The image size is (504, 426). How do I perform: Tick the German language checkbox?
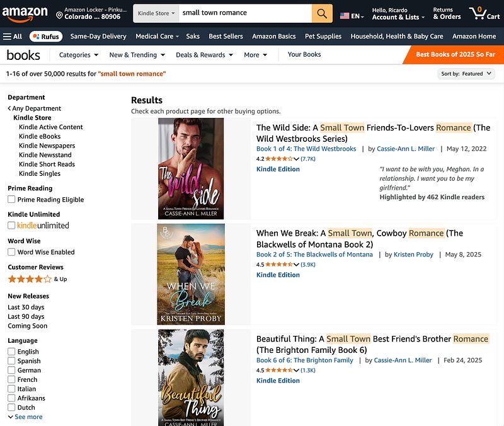[x=11, y=370]
